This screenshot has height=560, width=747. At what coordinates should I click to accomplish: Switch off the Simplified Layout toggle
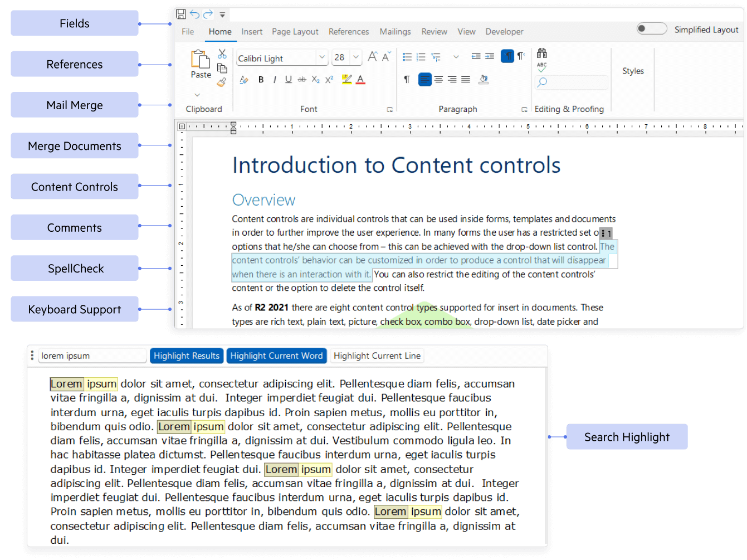[651, 28]
